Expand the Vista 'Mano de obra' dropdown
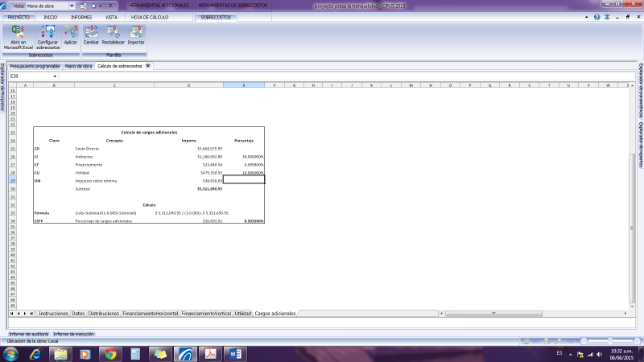The width and height of the screenshot is (644, 362). tap(72, 5)
